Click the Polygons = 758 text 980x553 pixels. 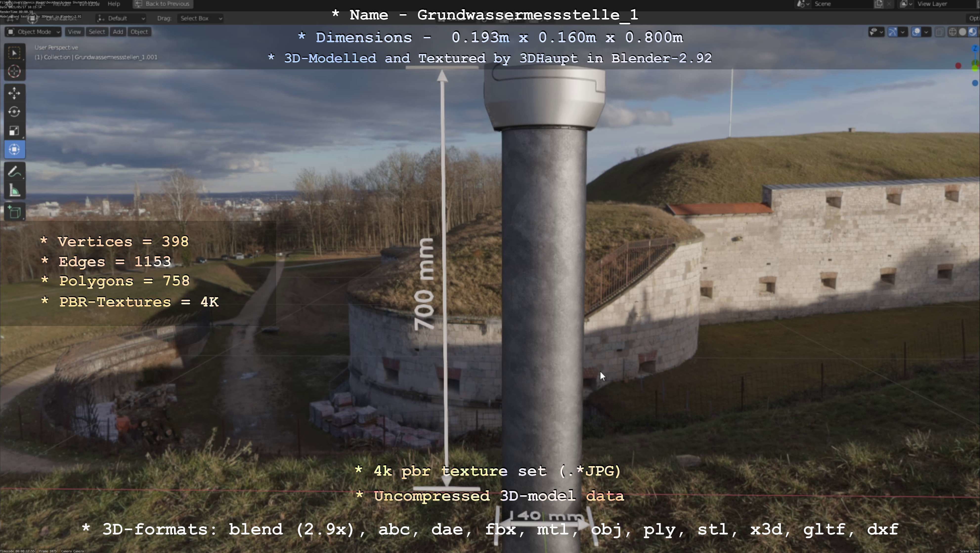point(115,281)
